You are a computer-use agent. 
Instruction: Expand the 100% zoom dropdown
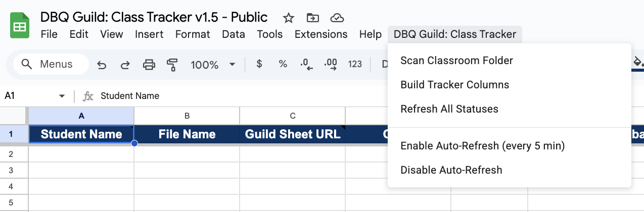[x=233, y=64]
